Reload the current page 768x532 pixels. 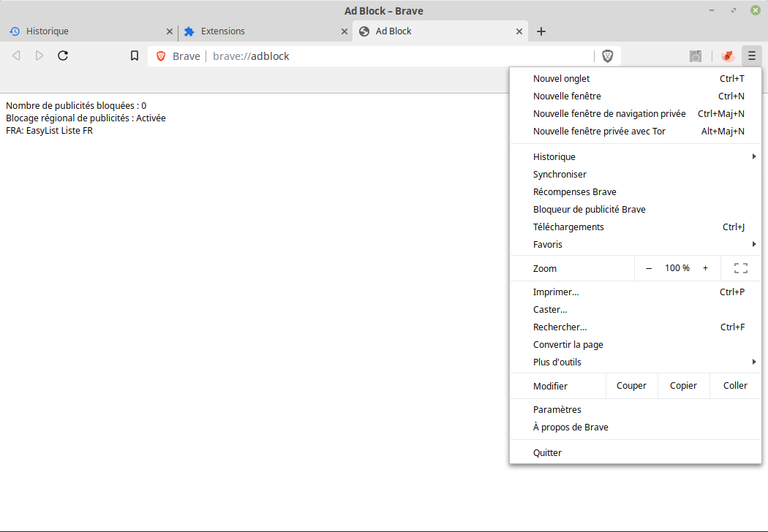(x=63, y=56)
